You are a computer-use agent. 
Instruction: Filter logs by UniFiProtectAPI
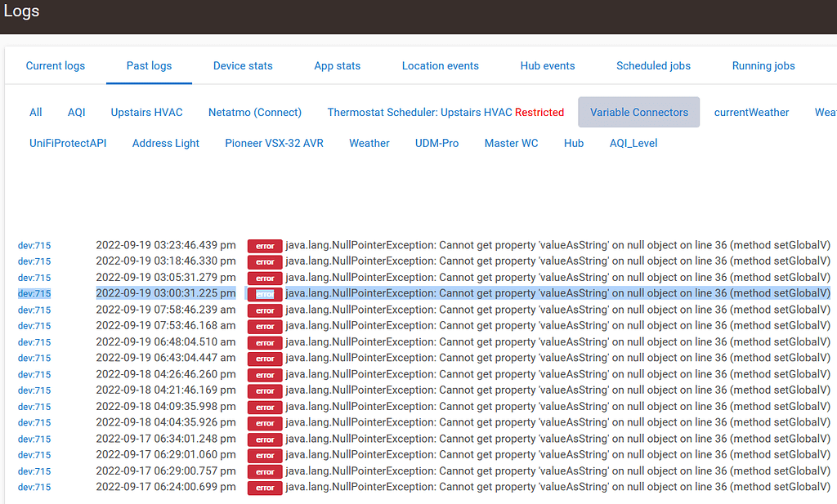pos(68,143)
